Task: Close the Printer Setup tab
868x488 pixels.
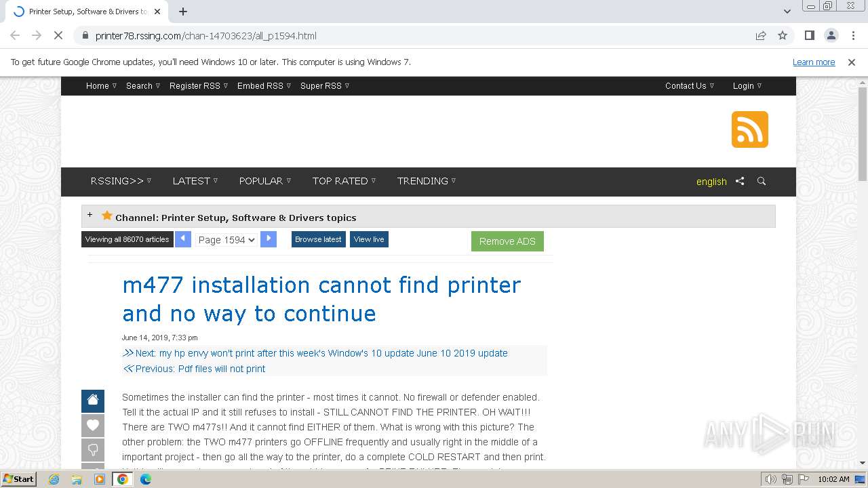Action: [x=157, y=12]
